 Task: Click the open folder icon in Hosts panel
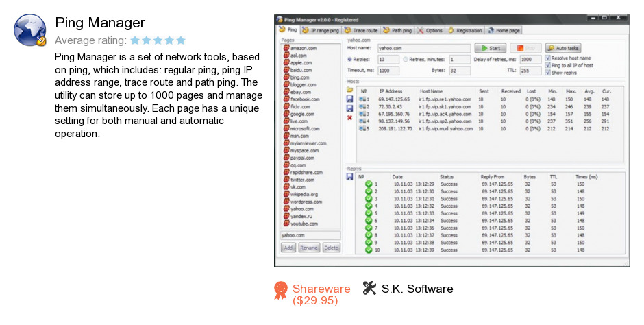[x=349, y=90]
